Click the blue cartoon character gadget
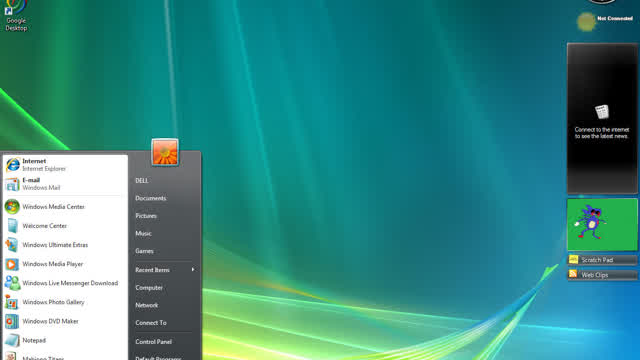Screen dimensions: 640x360 (602, 224)
